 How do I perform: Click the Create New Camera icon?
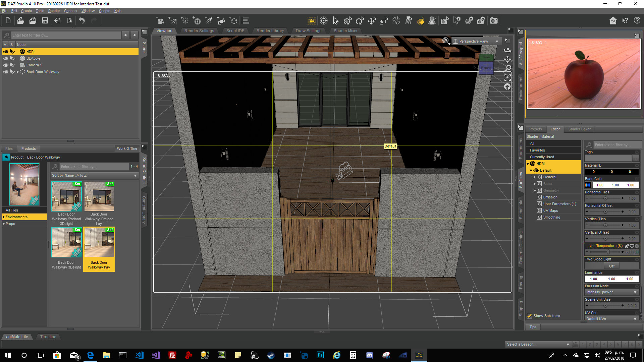[160, 21]
